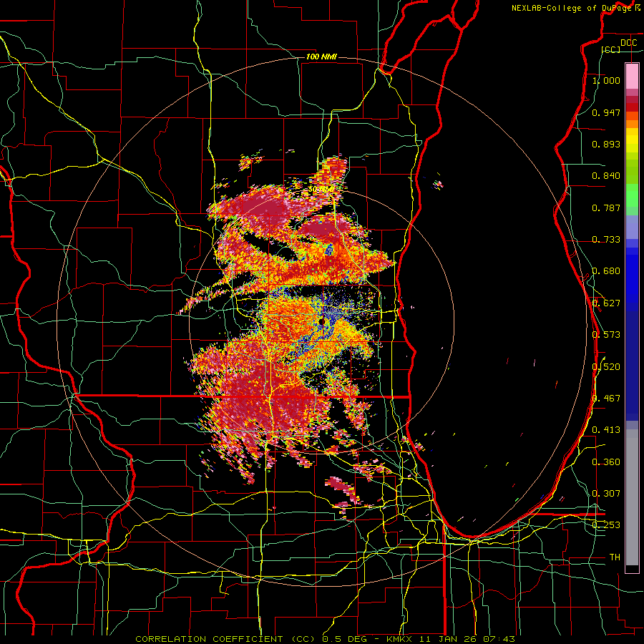This screenshot has height=644, width=644.
Task: Pick the 0.787 scale value
Action: (606, 208)
